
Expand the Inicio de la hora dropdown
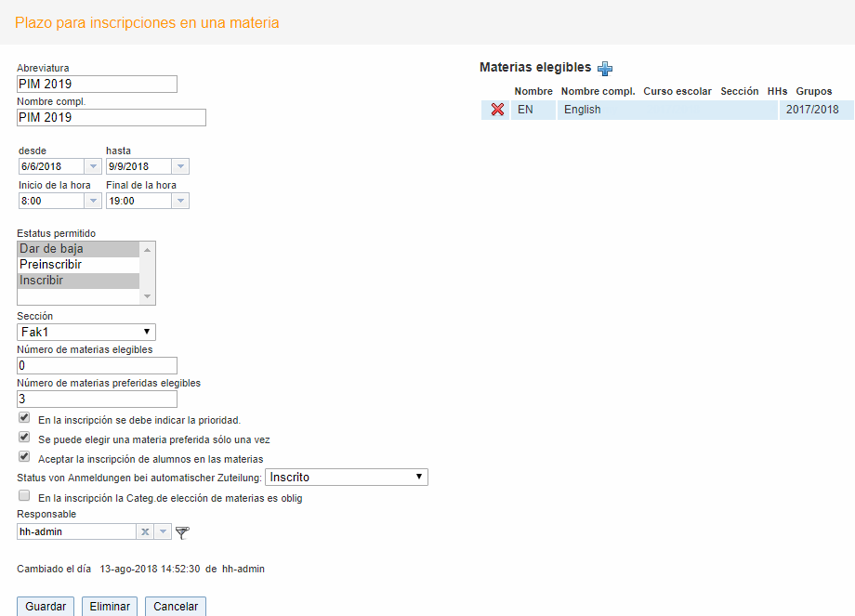[x=93, y=201]
